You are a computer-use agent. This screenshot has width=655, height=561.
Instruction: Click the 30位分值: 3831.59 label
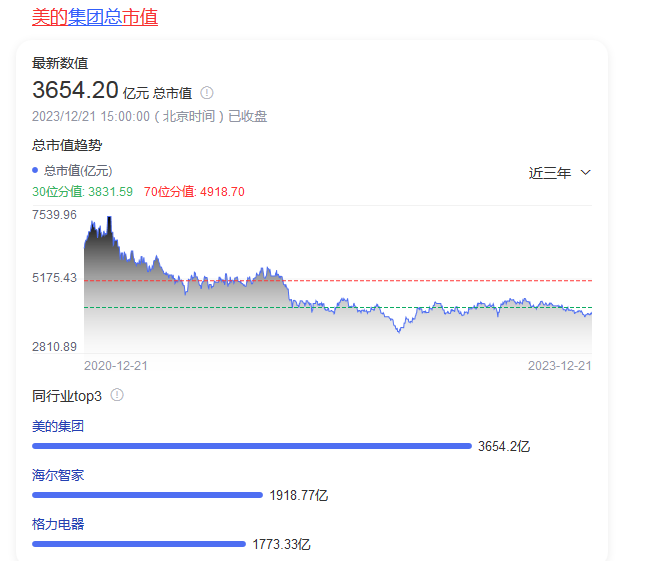tap(82, 192)
